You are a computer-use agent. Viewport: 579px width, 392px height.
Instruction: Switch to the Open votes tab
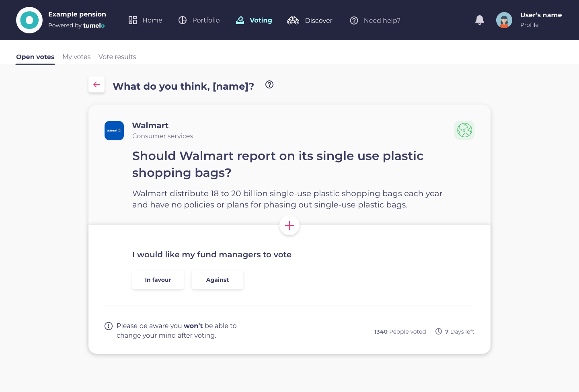(x=35, y=57)
